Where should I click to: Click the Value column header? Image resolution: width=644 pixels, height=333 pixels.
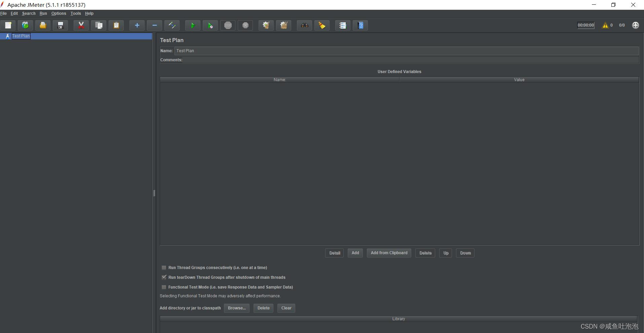click(x=519, y=80)
